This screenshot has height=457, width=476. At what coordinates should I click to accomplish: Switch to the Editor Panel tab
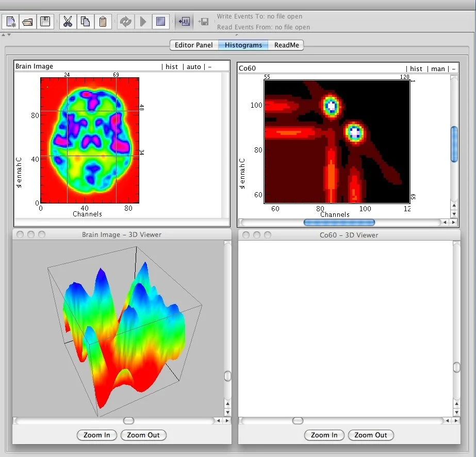194,45
